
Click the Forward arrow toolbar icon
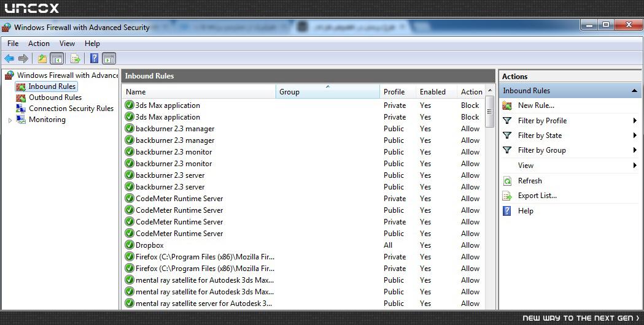tap(23, 59)
